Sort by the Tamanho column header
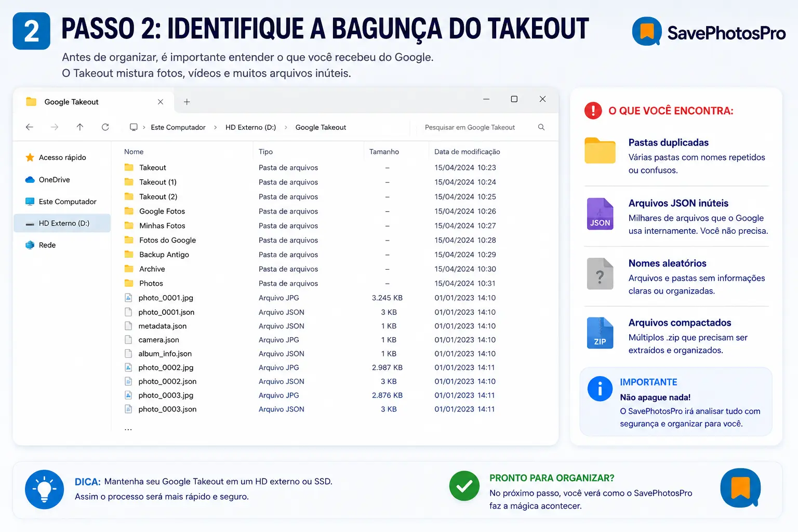The image size is (798, 532). (384, 152)
